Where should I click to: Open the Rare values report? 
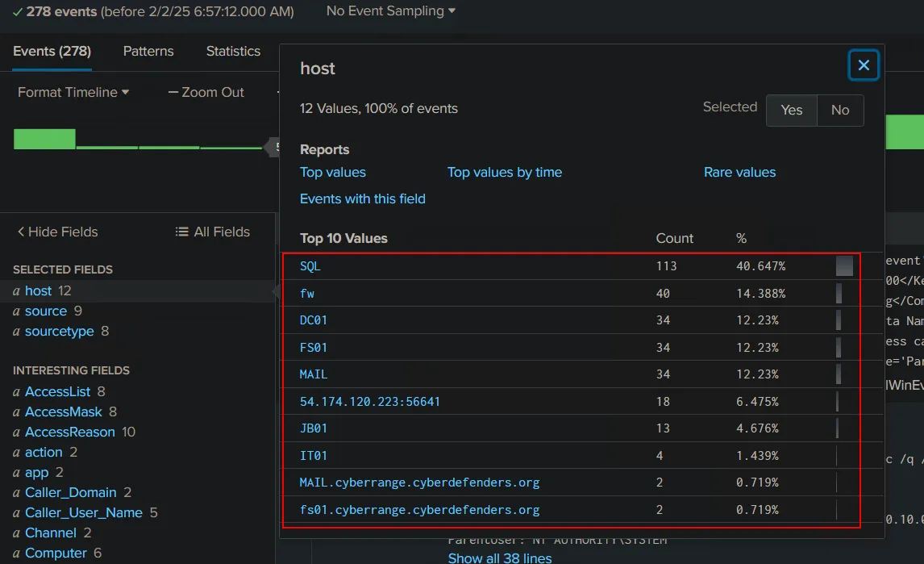coord(739,172)
